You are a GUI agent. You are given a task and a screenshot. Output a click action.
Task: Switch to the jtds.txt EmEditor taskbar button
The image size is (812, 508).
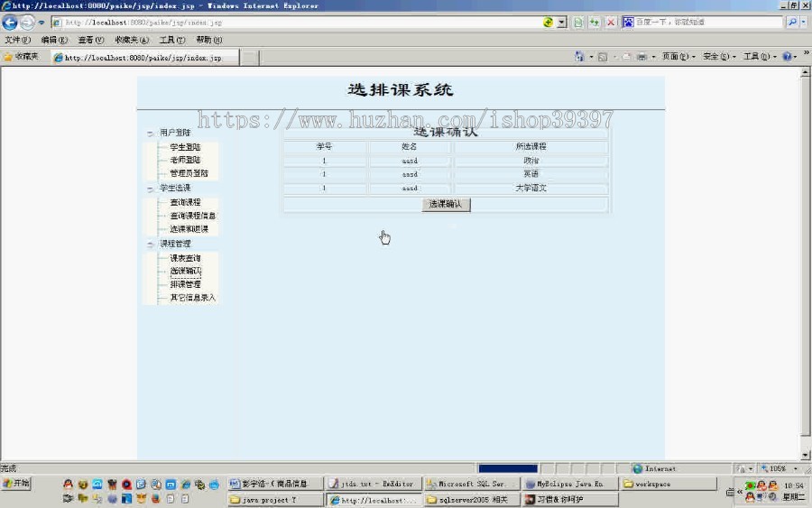(x=374, y=484)
